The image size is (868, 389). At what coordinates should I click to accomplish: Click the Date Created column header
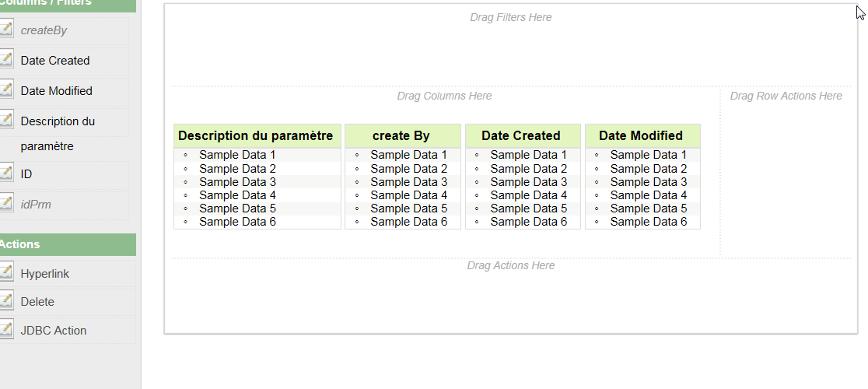pyautogui.click(x=521, y=135)
